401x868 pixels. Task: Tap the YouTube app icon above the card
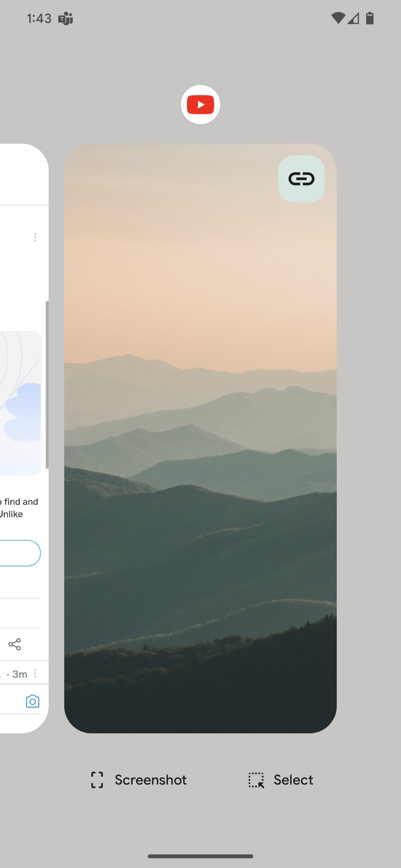[200, 105]
